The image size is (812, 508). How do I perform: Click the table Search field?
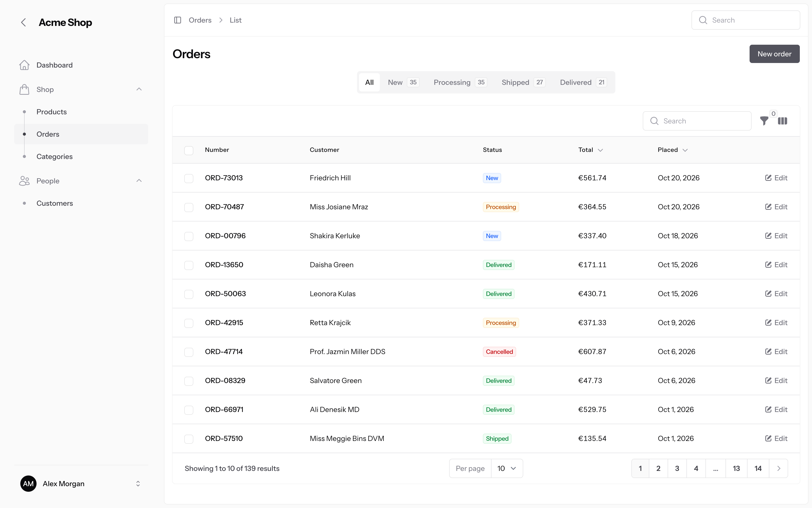697,121
